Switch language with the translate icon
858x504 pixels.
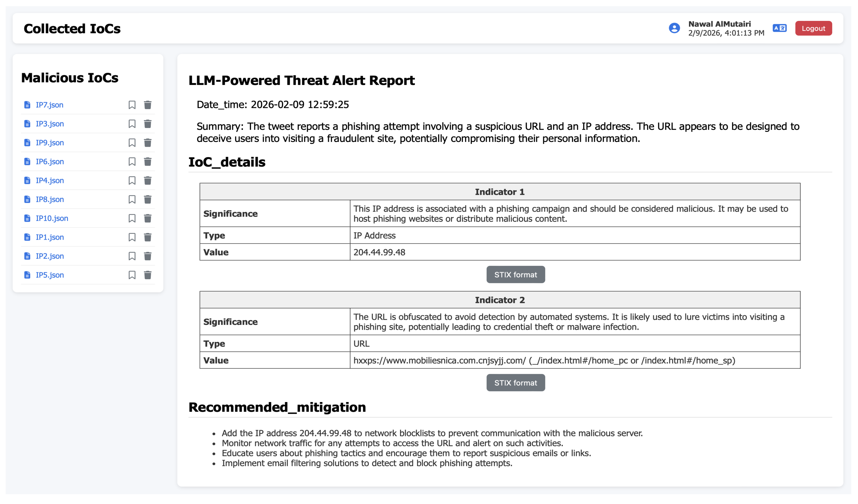(x=779, y=28)
